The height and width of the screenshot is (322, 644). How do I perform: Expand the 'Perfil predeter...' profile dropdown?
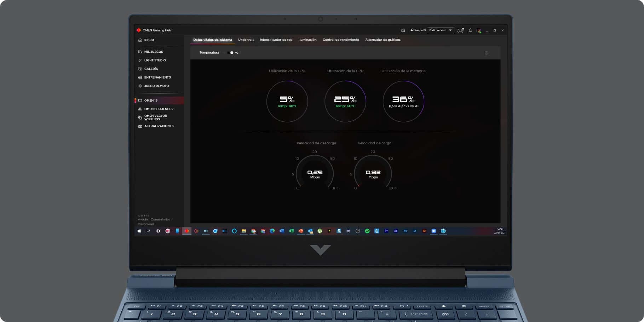tap(441, 30)
